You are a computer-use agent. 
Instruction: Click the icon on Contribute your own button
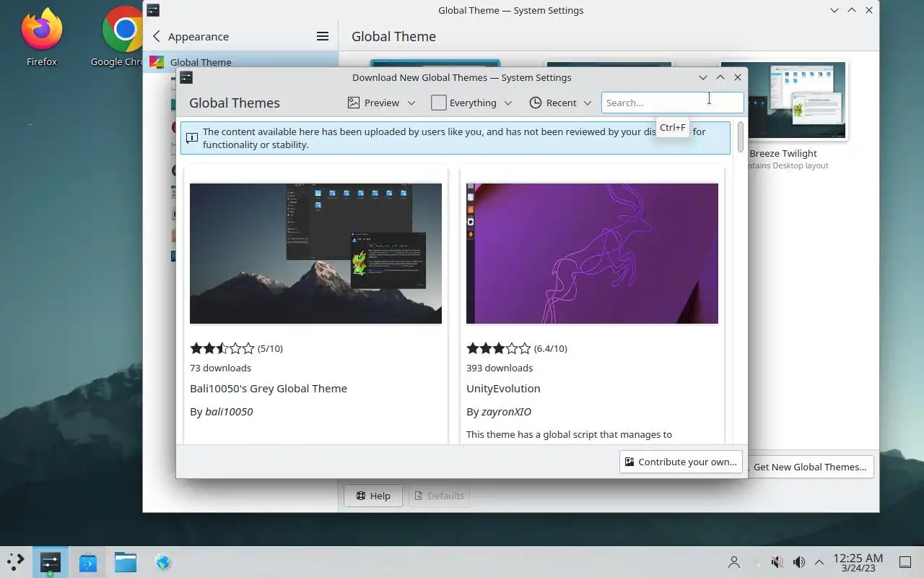click(x=629, y=462)
